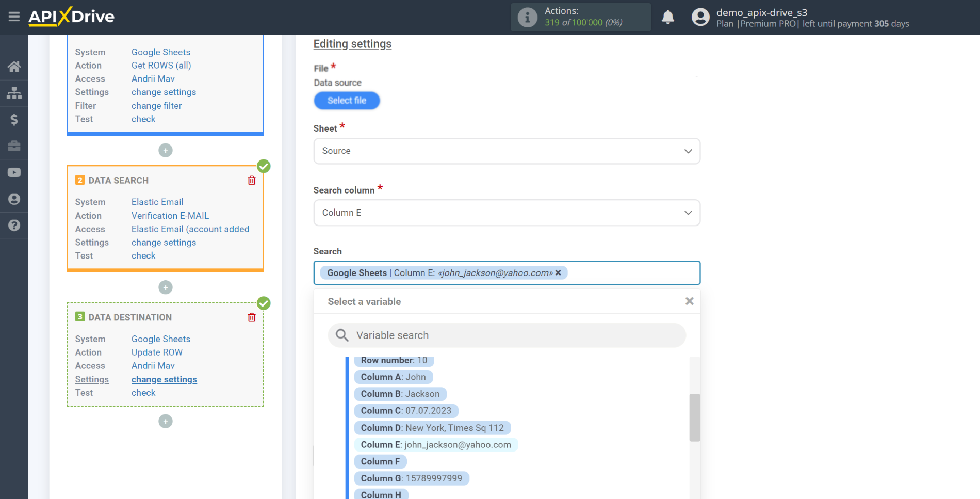Open billing dollar icon in sidebar
980x499 pixels.
click(x=14, y=120)
